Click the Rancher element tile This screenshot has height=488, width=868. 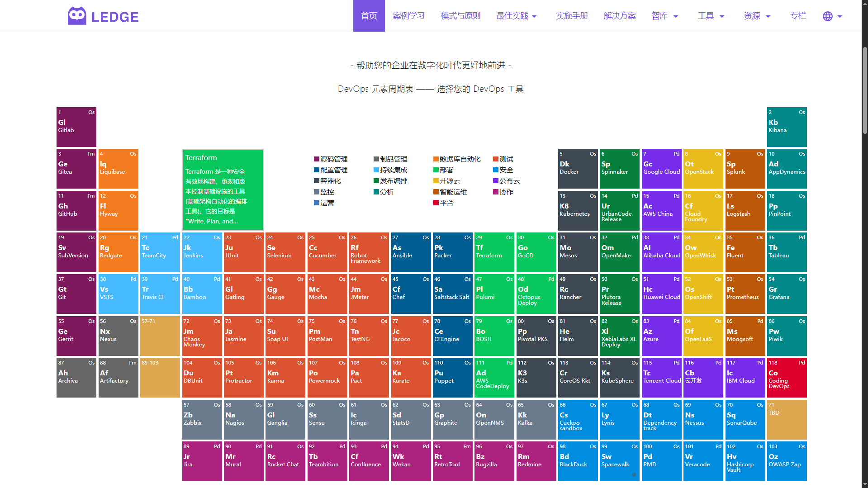point(578,294)
